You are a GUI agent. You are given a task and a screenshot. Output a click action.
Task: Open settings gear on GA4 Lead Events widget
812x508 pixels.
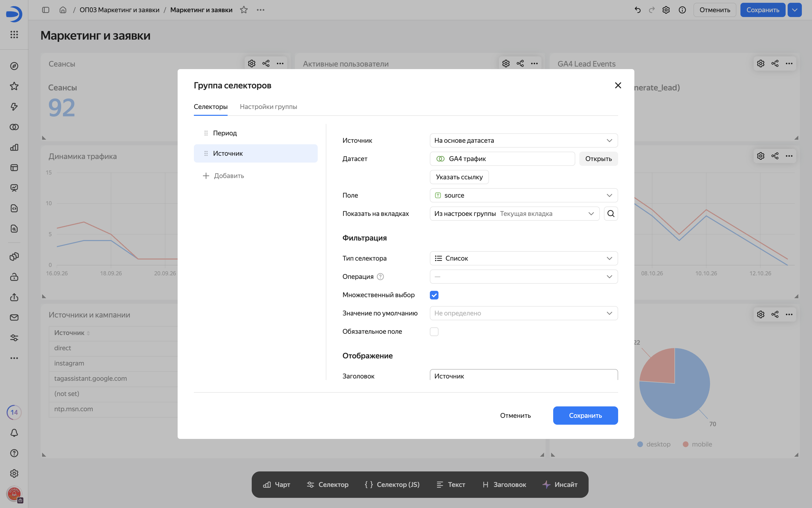(761, 63)
